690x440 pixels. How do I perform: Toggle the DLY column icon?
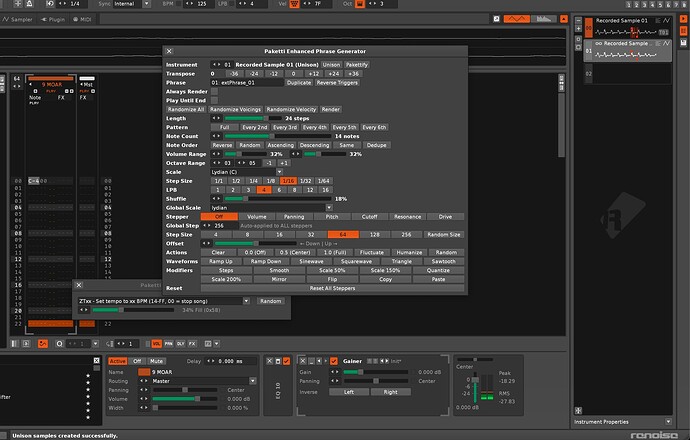click(180, 344)
